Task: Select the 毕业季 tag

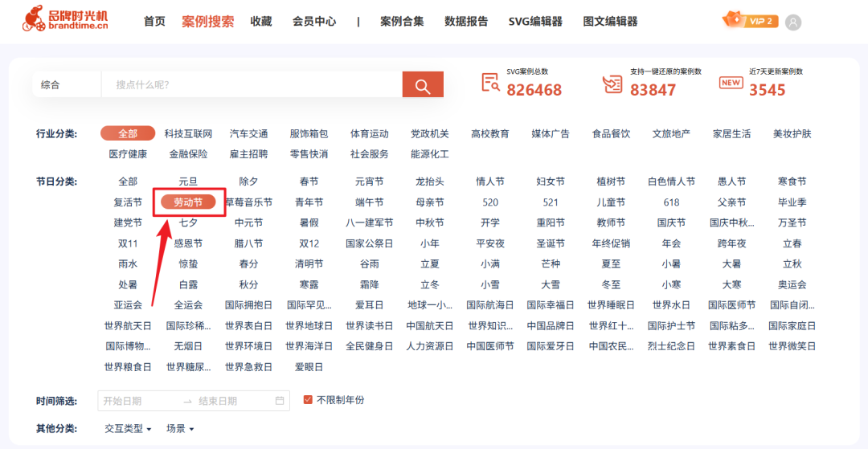Action: (792, 202)
